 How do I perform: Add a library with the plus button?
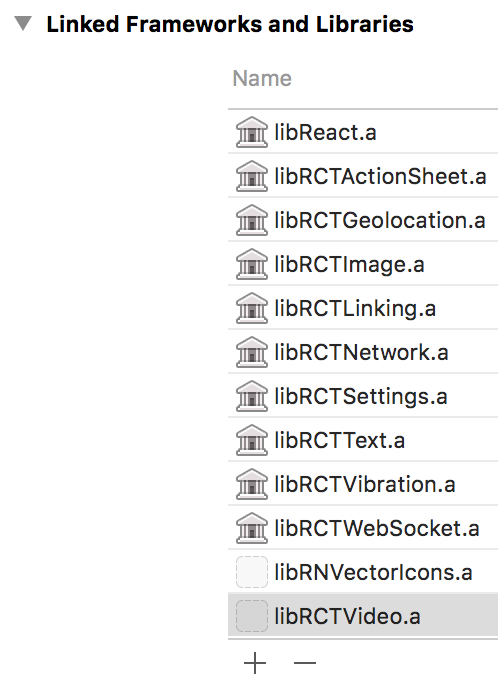255,663
